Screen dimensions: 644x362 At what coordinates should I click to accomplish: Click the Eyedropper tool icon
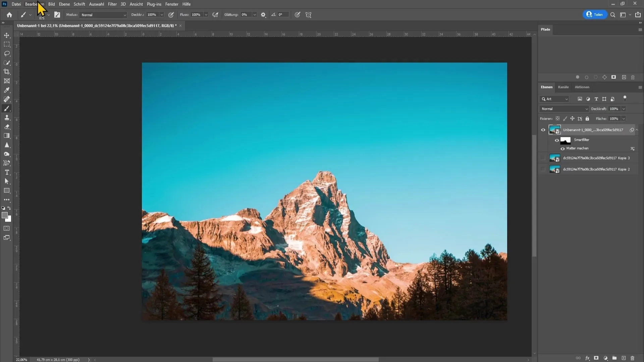(x=7, y=90)
